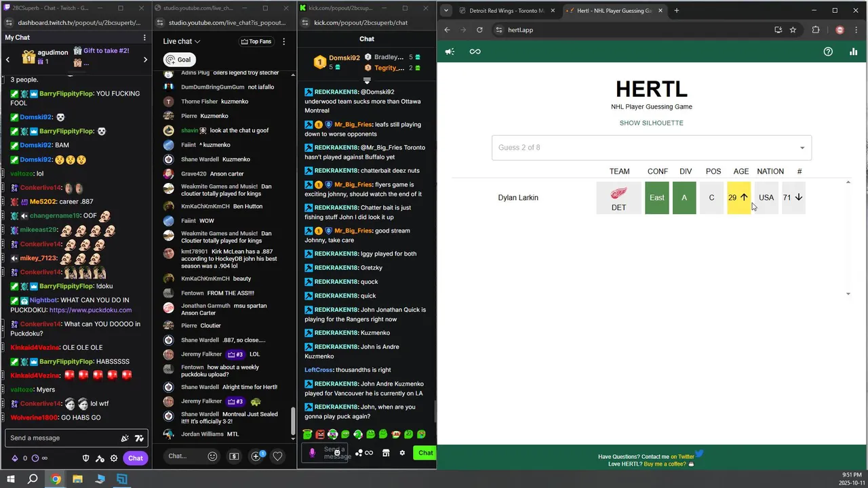Expand the Live chat mode dropdown in YouTube
The width and height of the screenshot is (868, 488).
[x=182, y=41]
